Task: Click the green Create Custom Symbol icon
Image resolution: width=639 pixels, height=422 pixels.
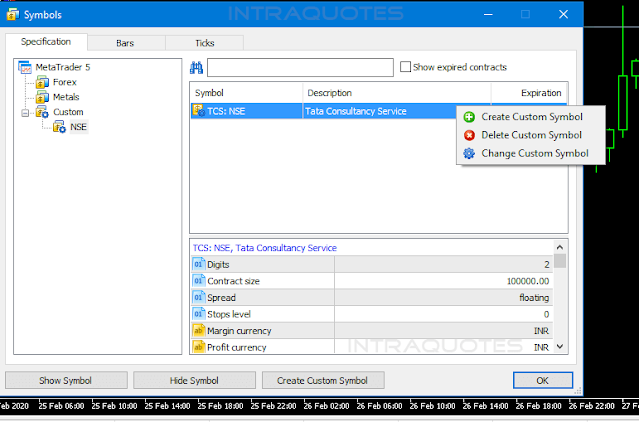Action: [469, 117]
